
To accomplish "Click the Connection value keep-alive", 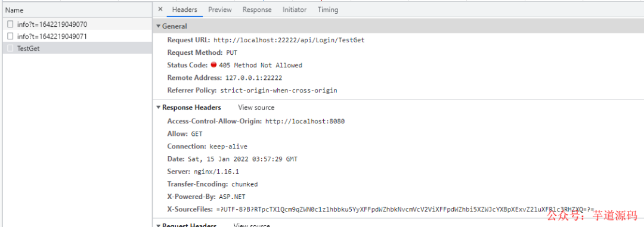I will point(228,147).
